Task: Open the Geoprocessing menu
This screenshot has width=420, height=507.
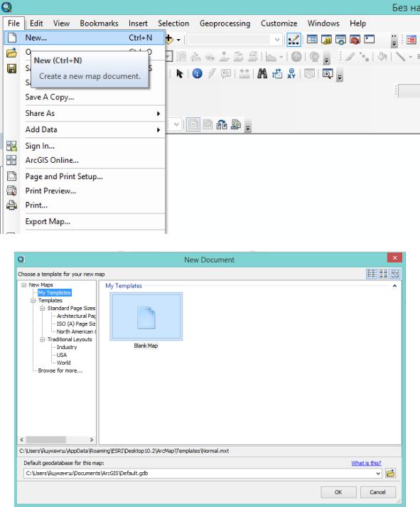Action: pos(225,23)
